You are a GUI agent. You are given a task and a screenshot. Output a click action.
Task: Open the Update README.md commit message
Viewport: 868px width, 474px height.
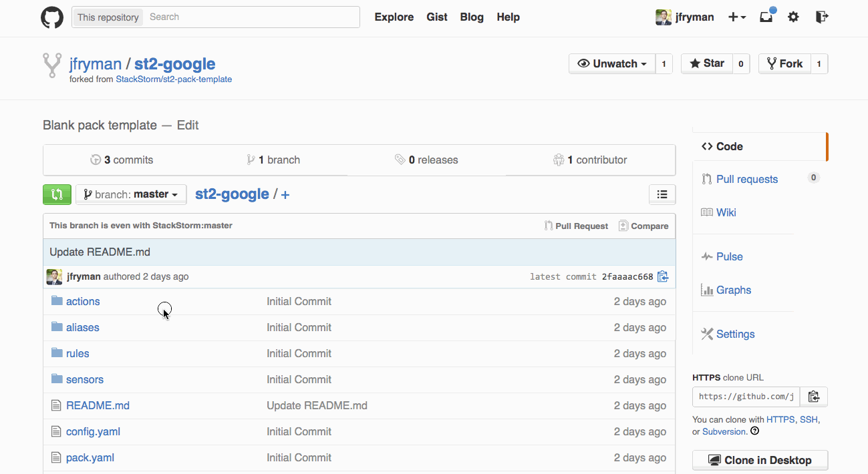coord(100,252)
